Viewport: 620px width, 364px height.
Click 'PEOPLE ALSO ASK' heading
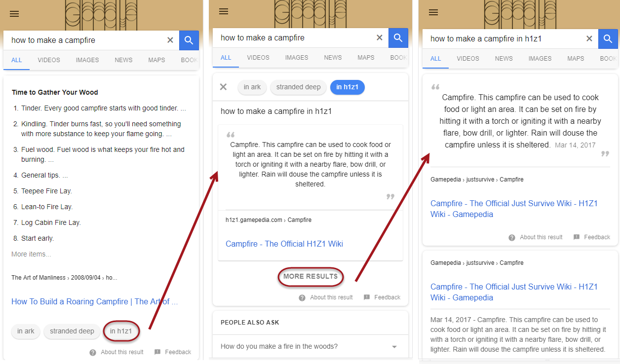(250, 323)
